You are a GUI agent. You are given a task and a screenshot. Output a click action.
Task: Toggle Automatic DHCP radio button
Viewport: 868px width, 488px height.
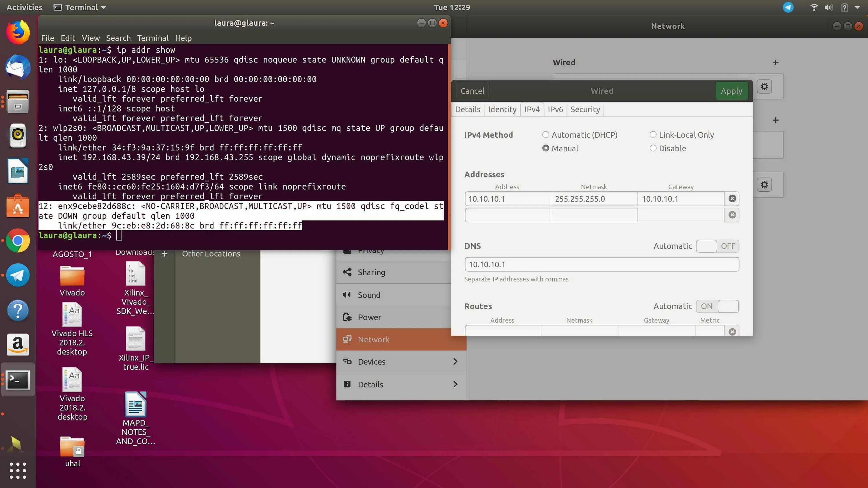click(x=544, y=134)
